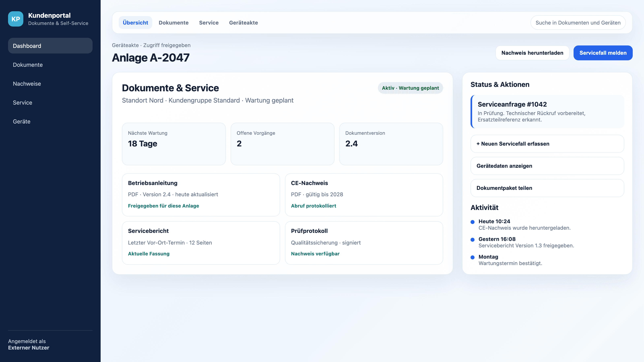Click the Externer Nutzer account label

29,348
